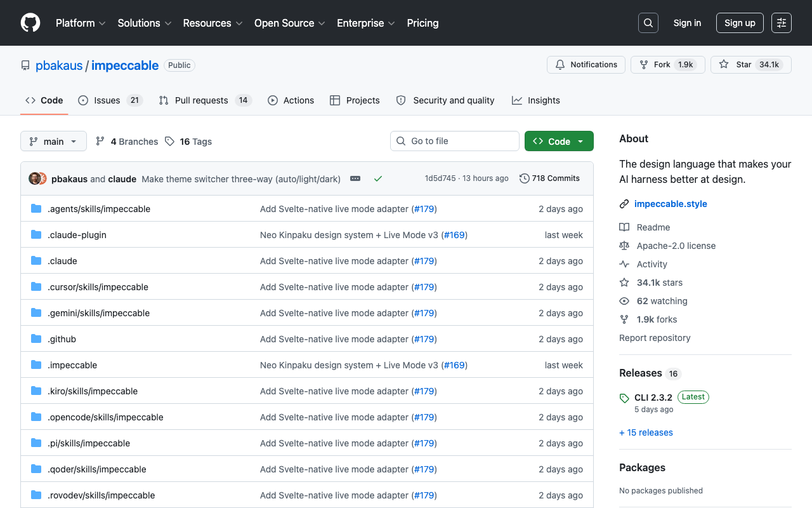812x508 pixels.
Task: Click the .qoder/skills/impeccable folder icon
Action: click(36, 469)
